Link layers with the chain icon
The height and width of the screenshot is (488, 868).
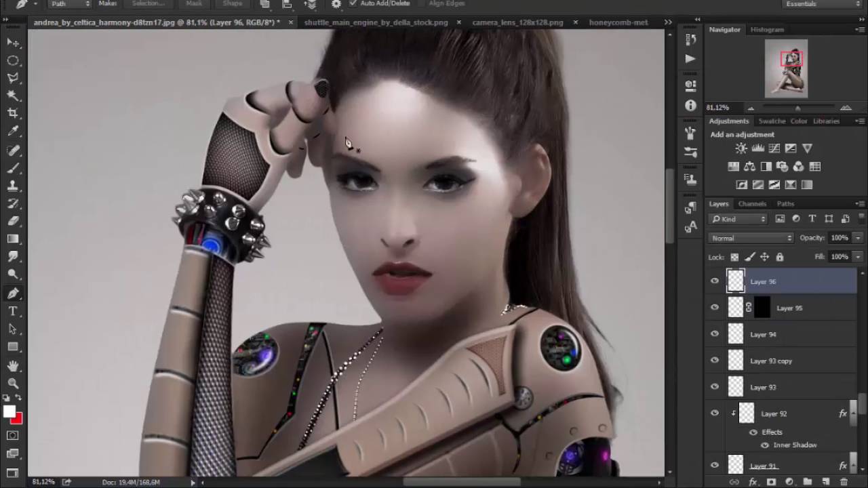734,482
